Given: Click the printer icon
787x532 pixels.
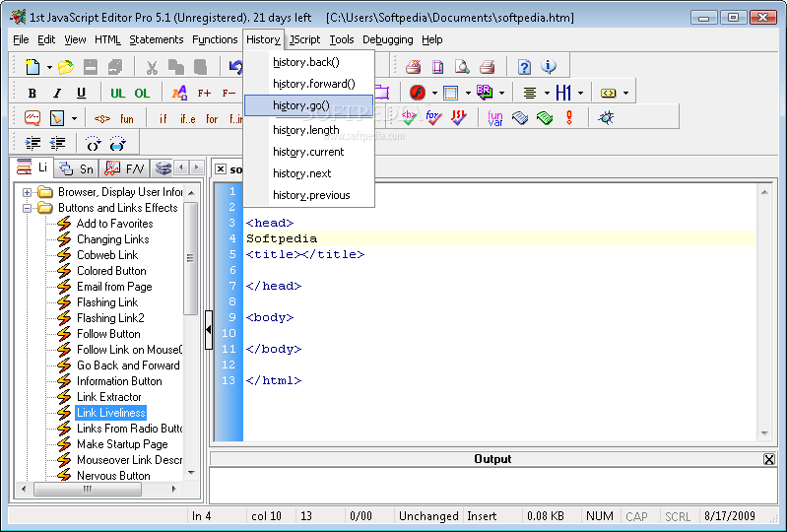Looking at the screenshot, I should pyautogui.click(x=487, y=66).
